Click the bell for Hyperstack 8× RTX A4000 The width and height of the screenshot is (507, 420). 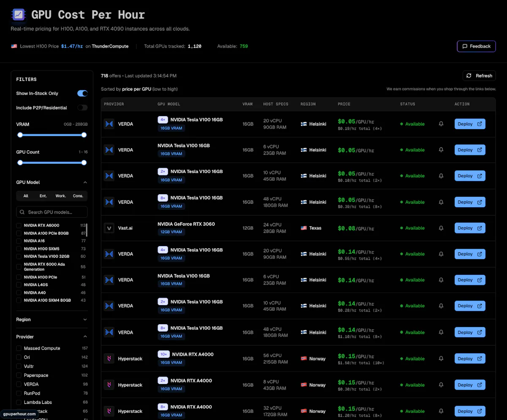[x=441, y=411]
